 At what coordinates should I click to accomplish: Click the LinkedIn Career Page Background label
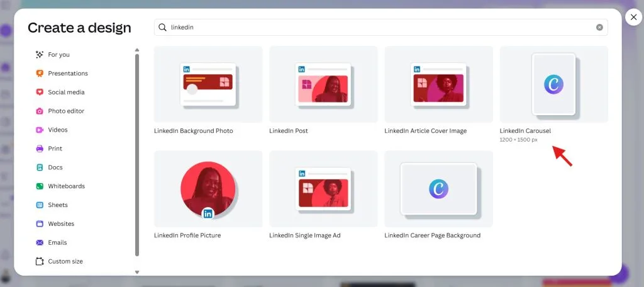(x=433, y=235)
